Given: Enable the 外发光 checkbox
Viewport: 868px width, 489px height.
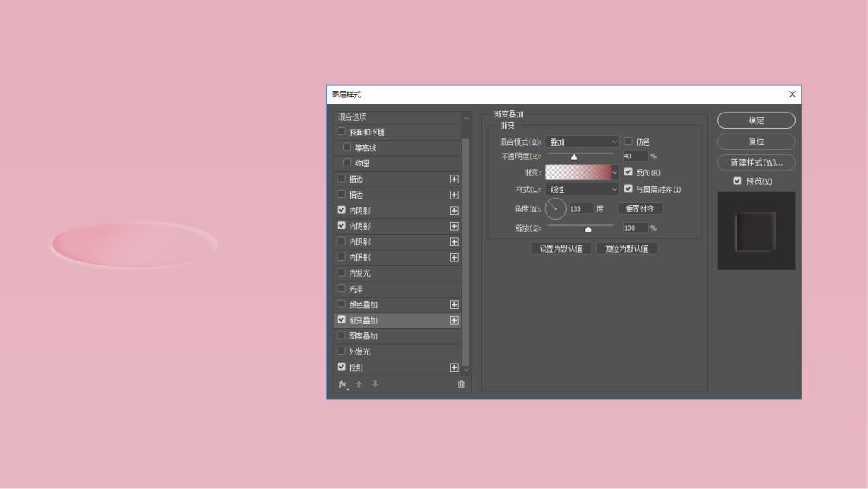Looking at the screenshot, I should tap(342, 351).
